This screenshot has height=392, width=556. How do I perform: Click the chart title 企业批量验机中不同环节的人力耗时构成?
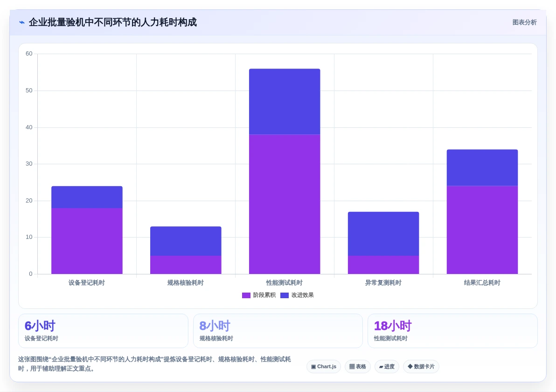tap(113, 22)
